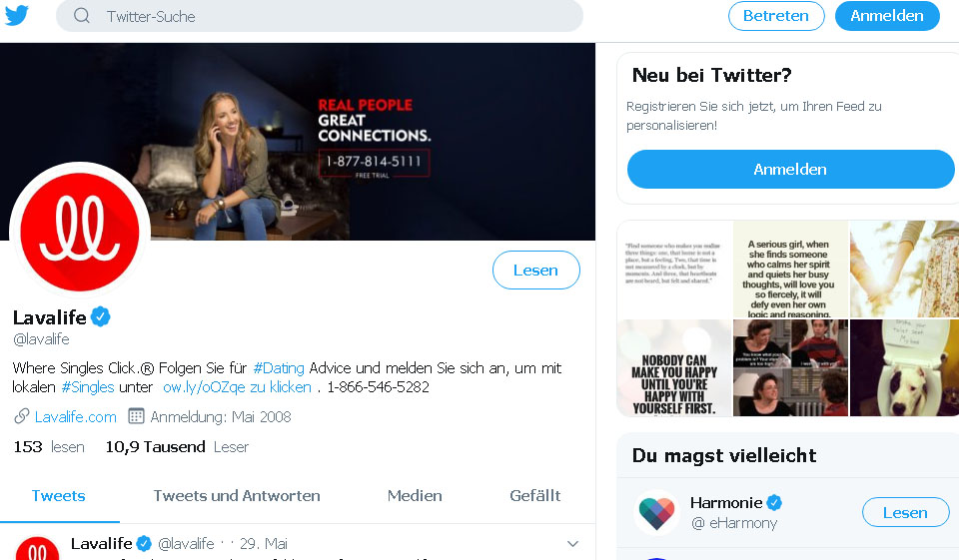
Task: Click the #Dating hashtag link
Action: [279, 367]
